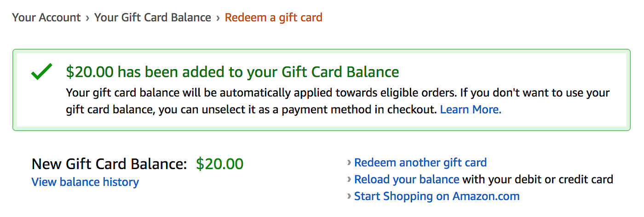View balance history
Viewport: 644px width, 217px height.
(85, 182)
